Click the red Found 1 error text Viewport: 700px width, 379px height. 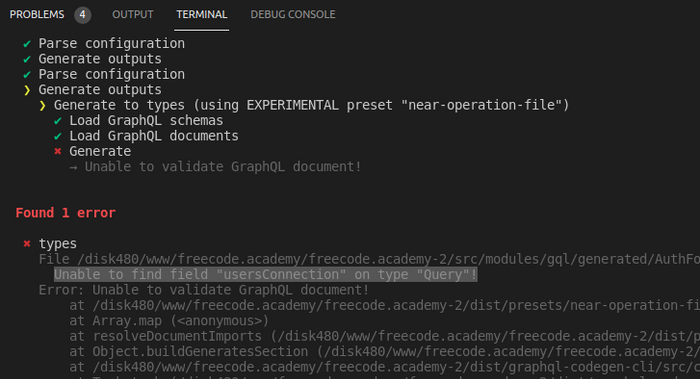click(66, 213)
